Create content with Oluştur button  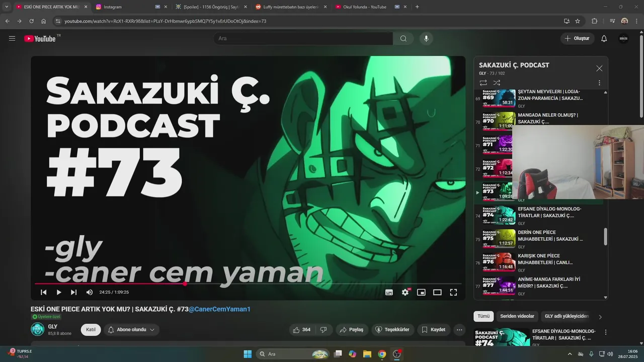click(578, 39)
